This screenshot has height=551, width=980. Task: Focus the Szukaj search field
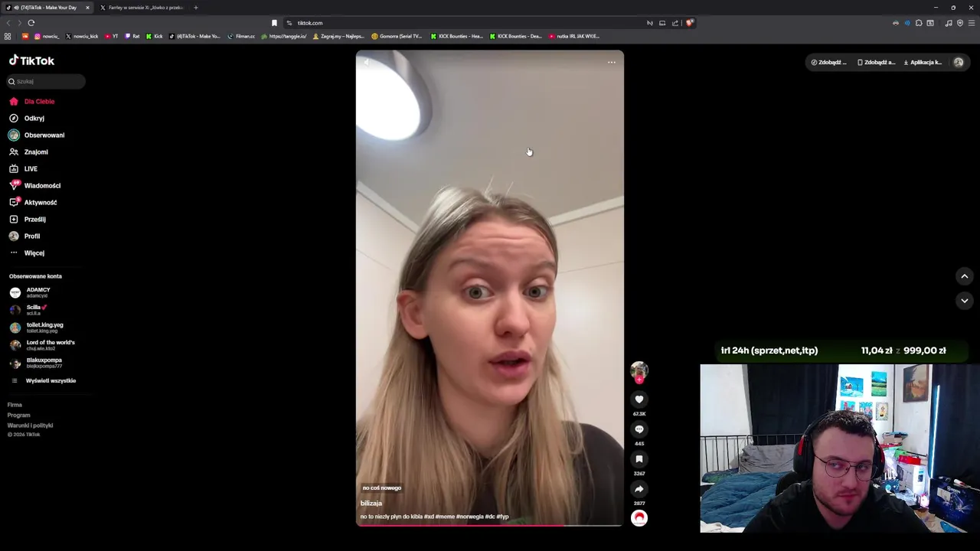47,81
